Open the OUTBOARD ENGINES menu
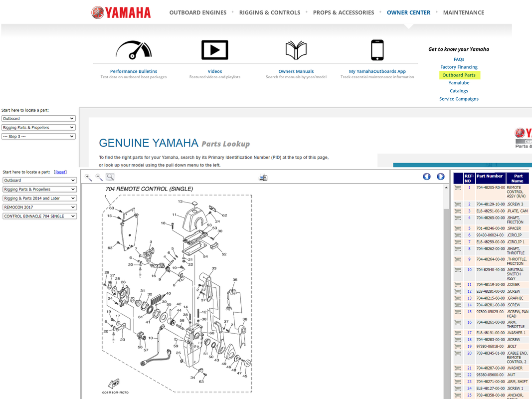532x399 pixels. click(x=198, y=12)
